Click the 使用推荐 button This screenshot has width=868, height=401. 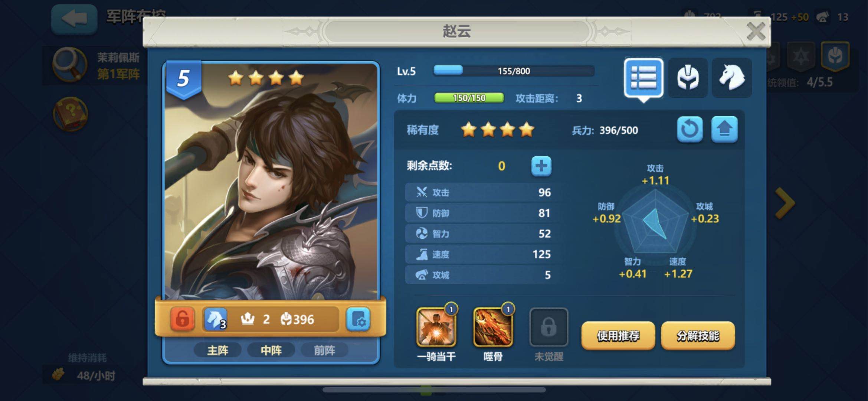point(618,336)
